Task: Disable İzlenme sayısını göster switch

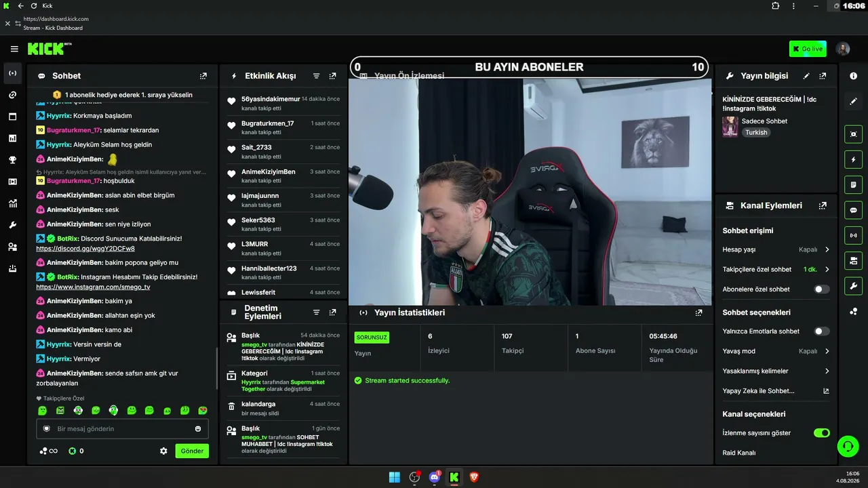Action: [821, 433]
